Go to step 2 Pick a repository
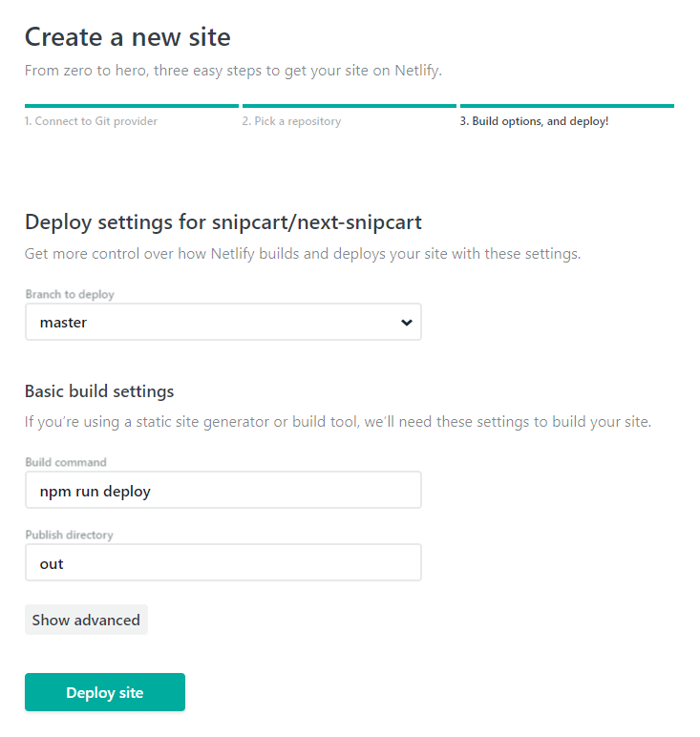The image size is (700, 737). click(291, 121)
